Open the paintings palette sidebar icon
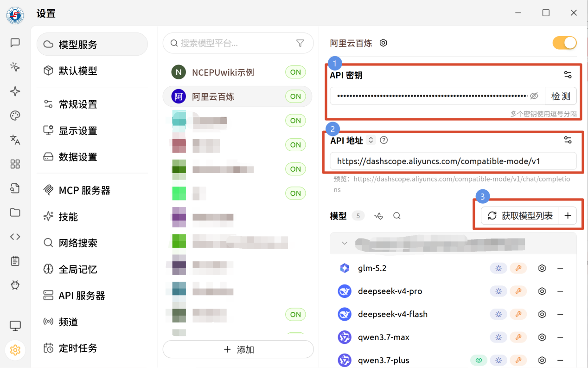Viewport: 588px width, 368px height. [x=15, y=116]
